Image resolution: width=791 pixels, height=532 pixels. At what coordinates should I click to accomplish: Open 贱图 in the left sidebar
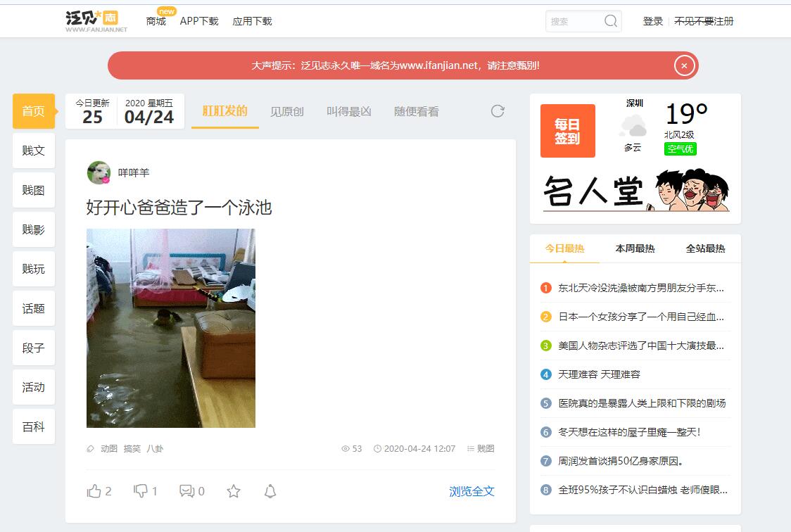point(34,190)
